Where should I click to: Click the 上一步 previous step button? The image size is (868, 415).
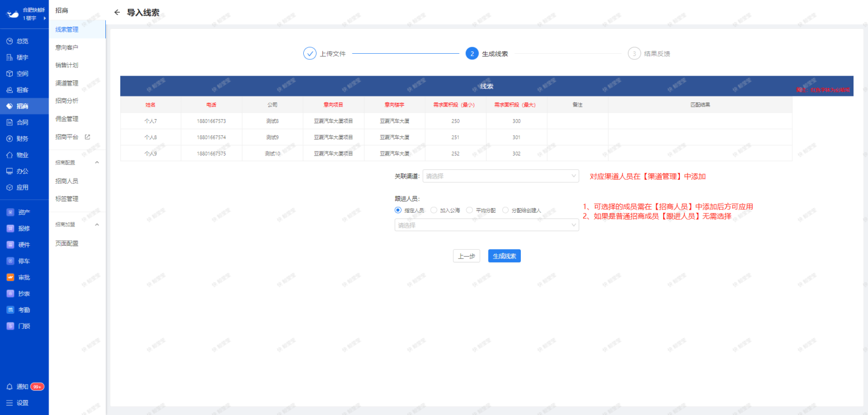tap(466, 256)
